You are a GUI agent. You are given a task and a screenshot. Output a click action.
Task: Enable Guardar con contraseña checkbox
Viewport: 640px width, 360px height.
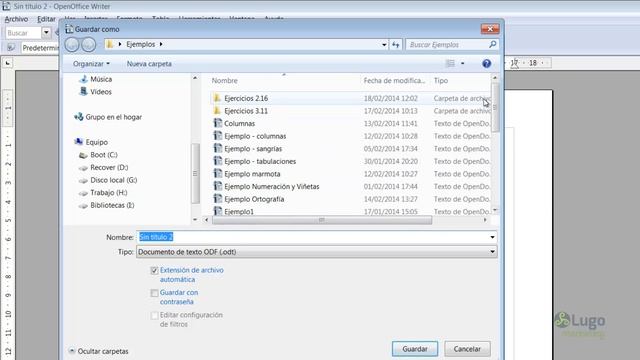(154, 293)
